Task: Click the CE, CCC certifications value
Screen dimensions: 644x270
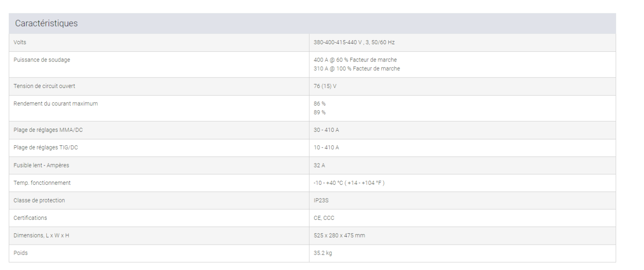Action: point(324,218)
